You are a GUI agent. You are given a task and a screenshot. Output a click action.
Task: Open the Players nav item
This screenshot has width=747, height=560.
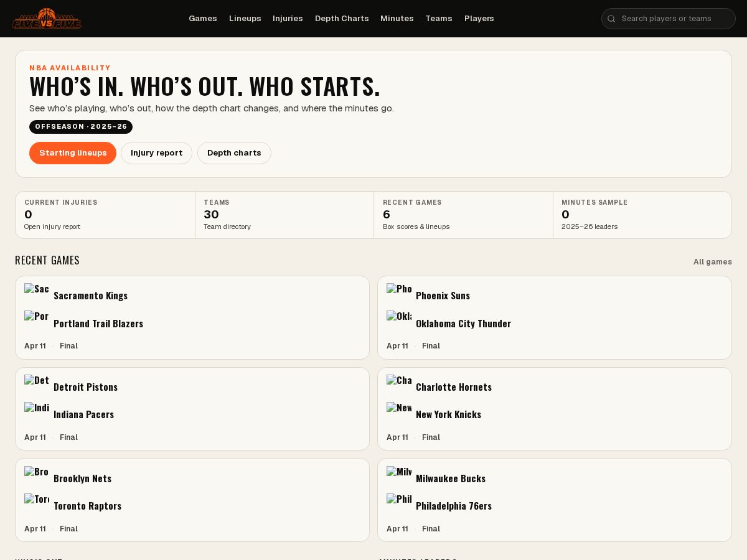tap(479, 19)
